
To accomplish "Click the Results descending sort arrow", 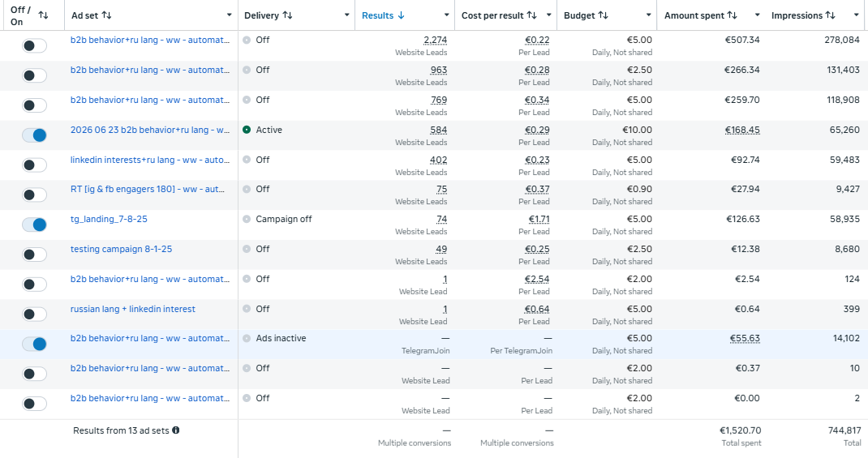I will [402, 15].
